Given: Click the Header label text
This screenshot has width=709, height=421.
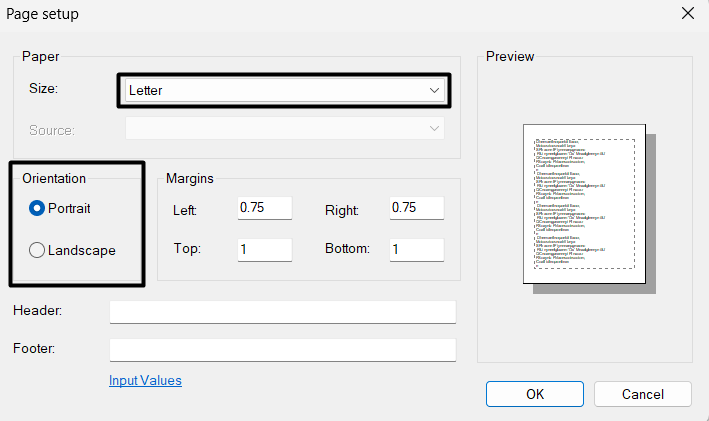Looking at the screenshot, I should coord(38,311).
